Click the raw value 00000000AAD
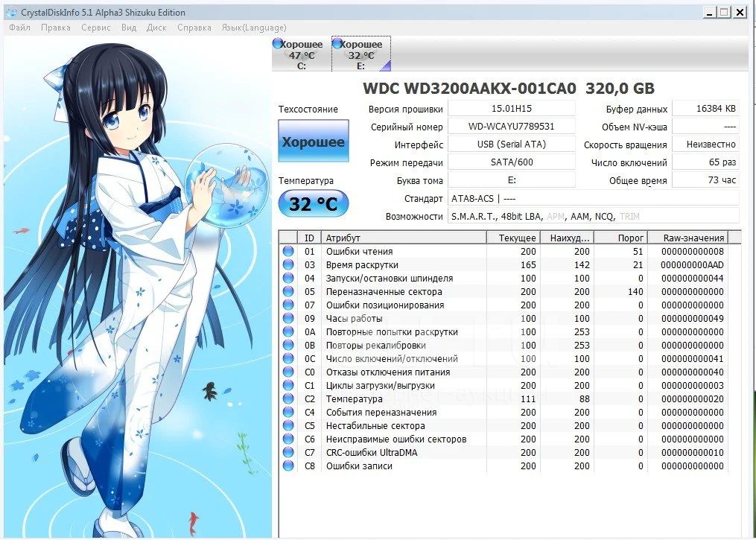The image size is (756, 540). (x=693, y=264)
